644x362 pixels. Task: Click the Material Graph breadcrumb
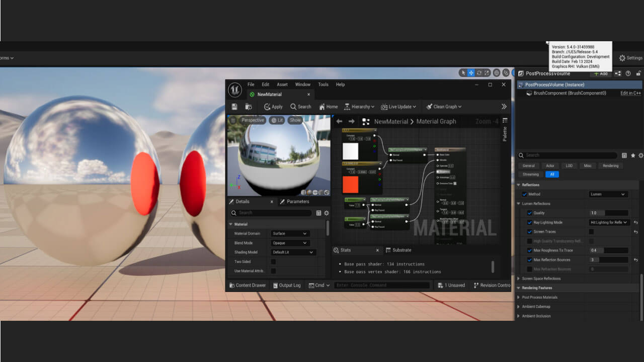click(x=436, y=121)
